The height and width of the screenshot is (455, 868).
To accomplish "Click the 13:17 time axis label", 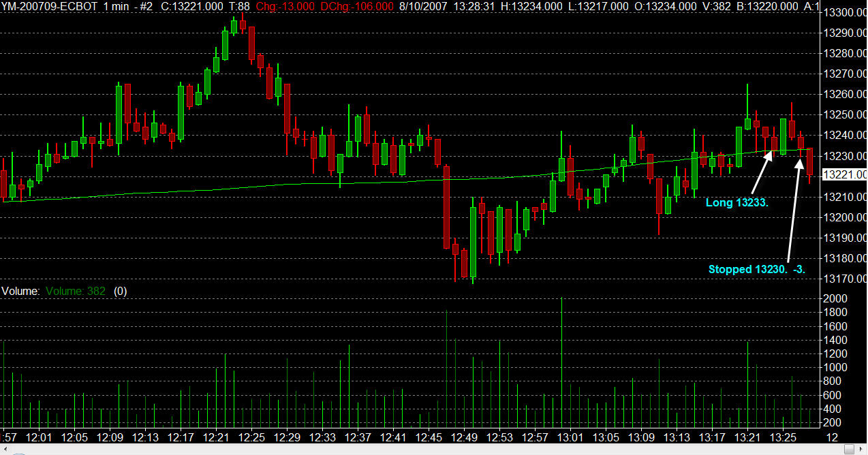I will point(712,437).
